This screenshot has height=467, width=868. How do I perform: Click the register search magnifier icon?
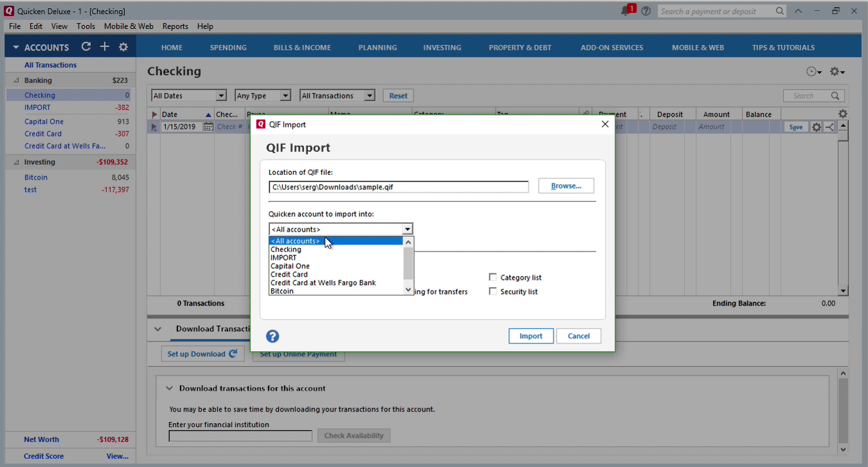point(835,96)
